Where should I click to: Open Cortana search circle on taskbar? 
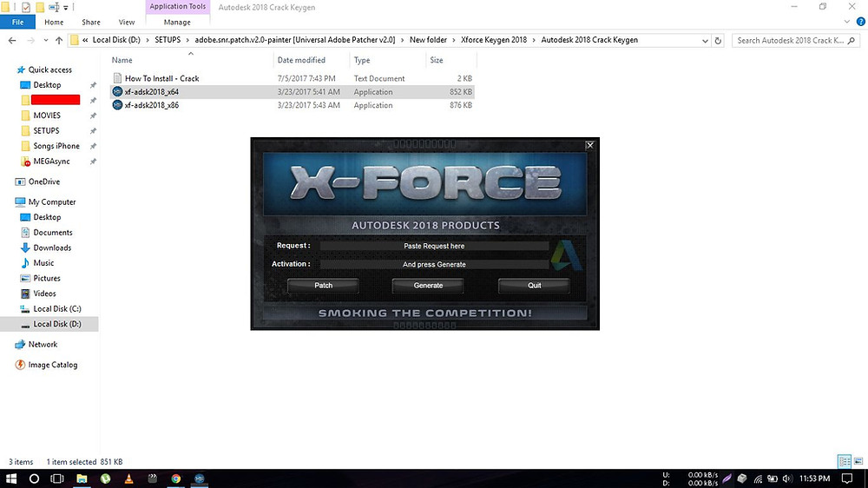coord(34,478)
